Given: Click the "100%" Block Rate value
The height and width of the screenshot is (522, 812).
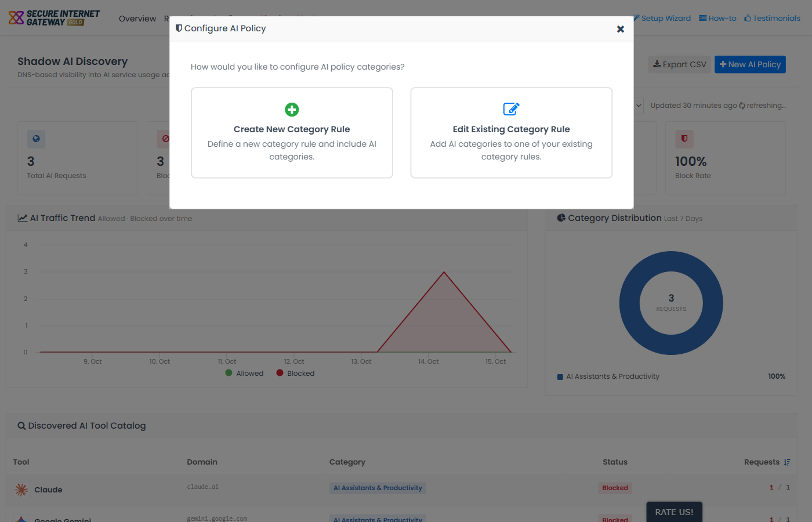Looking at the screenshot, I should (x=691, y=161).
